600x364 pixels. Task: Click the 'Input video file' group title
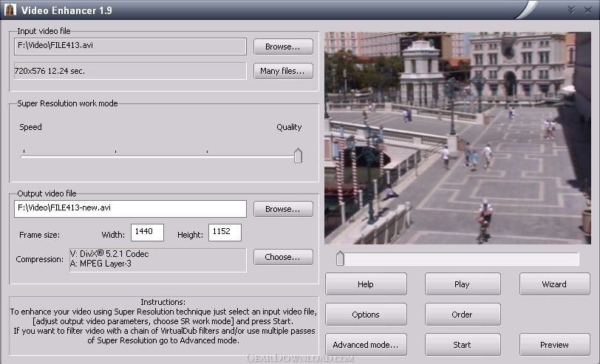(44, 31)
